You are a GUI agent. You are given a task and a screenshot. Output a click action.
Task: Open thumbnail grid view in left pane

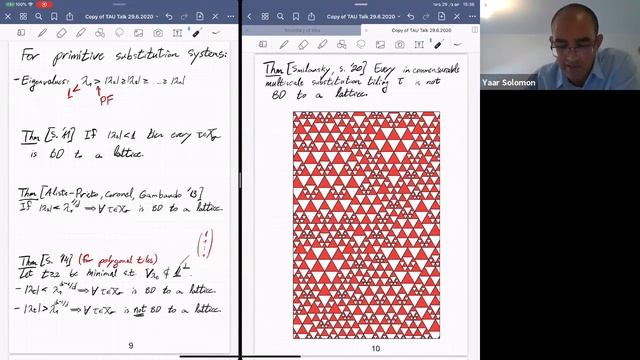(x=23, y=17)
